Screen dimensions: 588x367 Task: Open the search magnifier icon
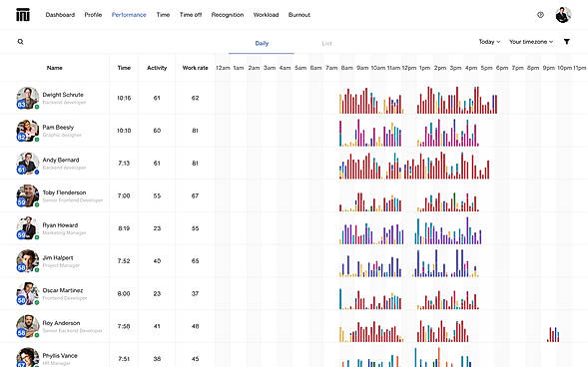click(x=21, y=42)
